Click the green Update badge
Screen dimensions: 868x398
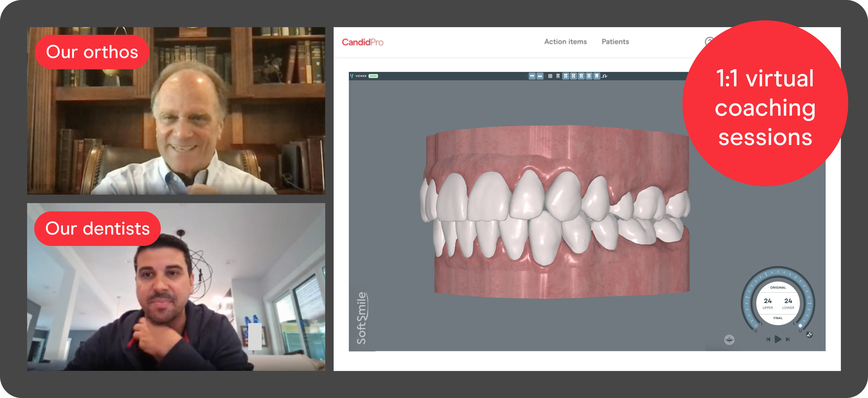373,76
